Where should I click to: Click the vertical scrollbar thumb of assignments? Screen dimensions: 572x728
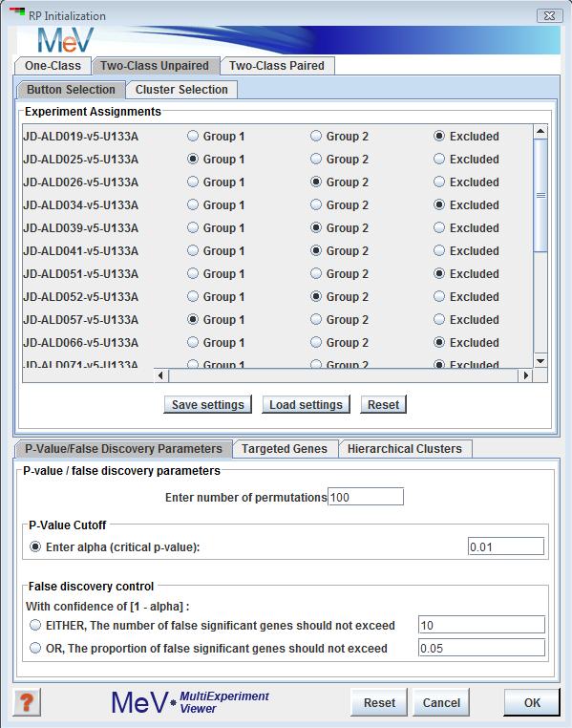(x=540, y=195)
